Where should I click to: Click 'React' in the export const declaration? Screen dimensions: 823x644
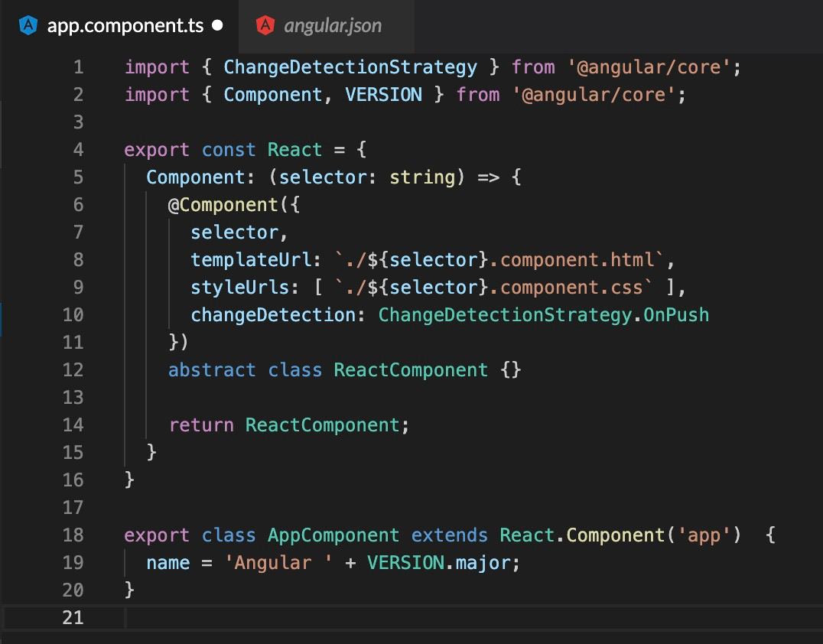[x=294, y=150]
